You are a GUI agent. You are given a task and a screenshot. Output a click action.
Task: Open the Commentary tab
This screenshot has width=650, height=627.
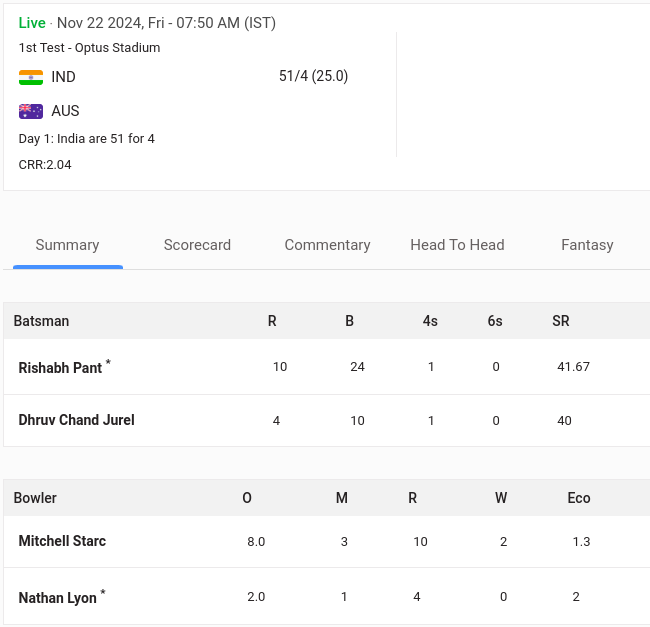pyautogui.click(x=327, y=245)
